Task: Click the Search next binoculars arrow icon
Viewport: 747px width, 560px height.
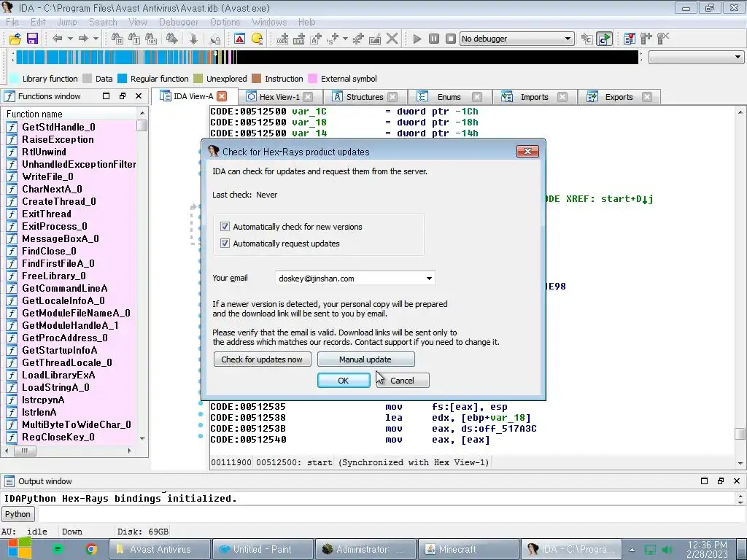Action: click(x=171, y=39)
